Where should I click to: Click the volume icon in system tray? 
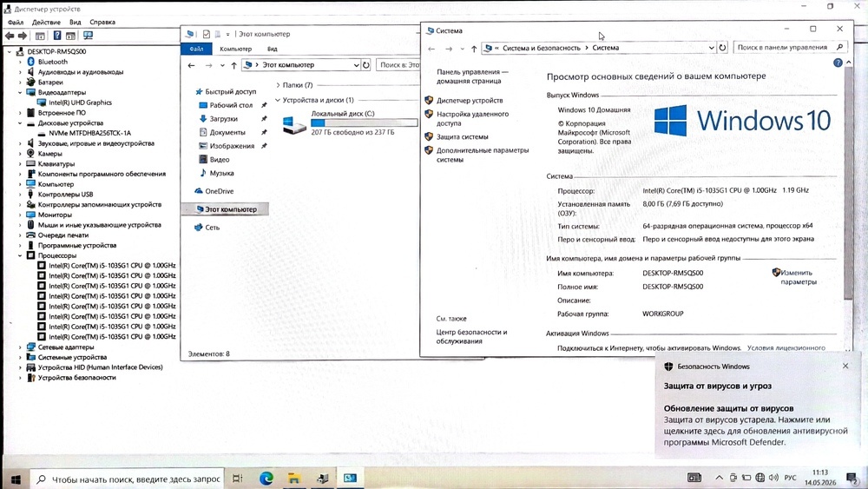[773, 478]
